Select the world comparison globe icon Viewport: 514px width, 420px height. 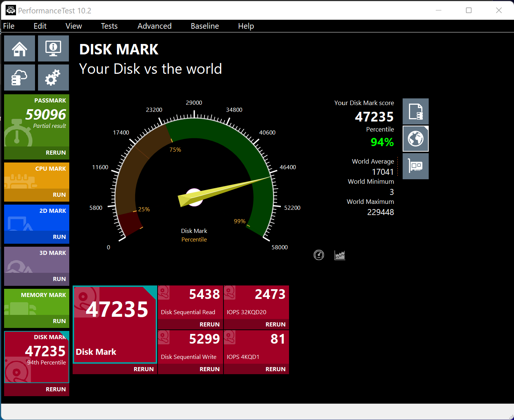[415, 139]
